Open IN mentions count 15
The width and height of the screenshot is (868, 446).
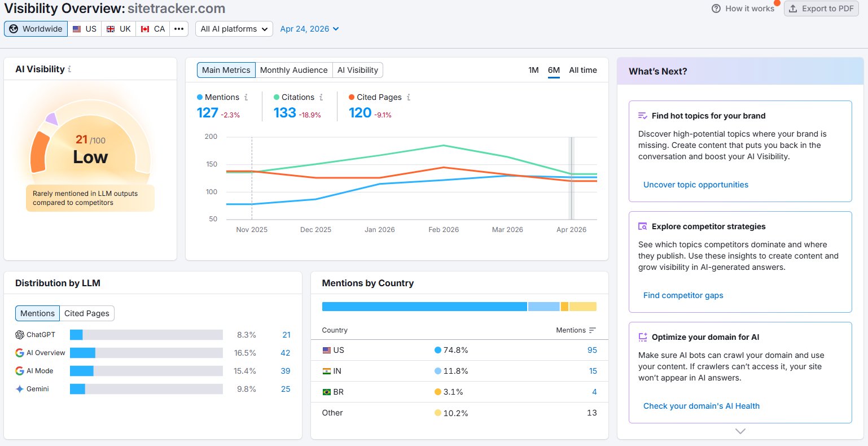coord(593,371)
